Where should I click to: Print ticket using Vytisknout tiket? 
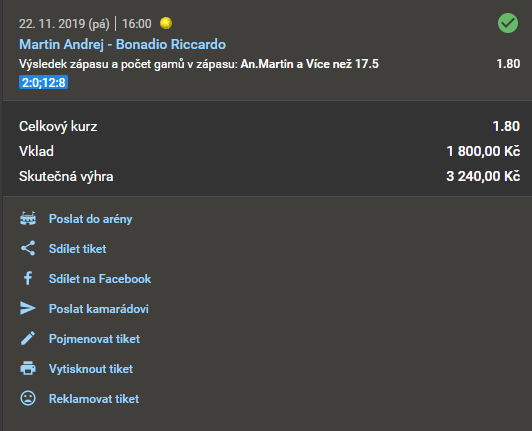tap(91, 369)
